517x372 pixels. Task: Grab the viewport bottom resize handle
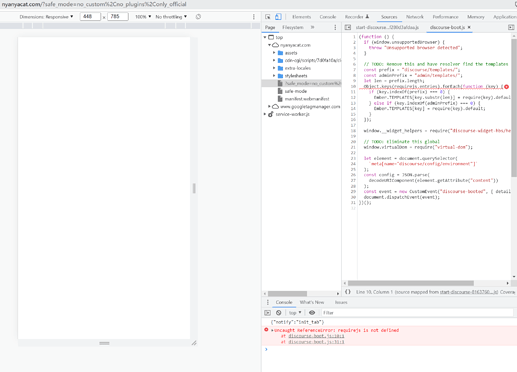pyautogui.click(x=104, y=343)
